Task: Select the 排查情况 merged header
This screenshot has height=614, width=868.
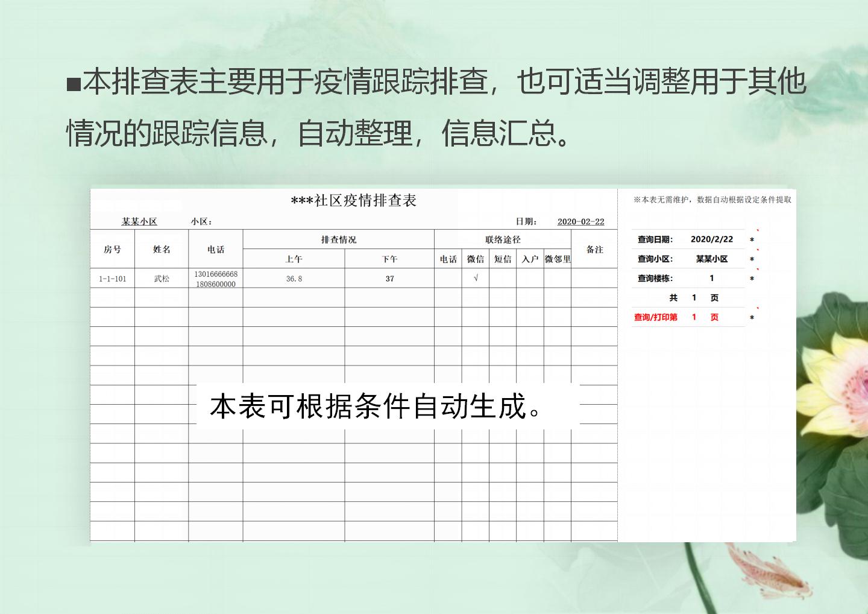Action: tap(338, 239)
